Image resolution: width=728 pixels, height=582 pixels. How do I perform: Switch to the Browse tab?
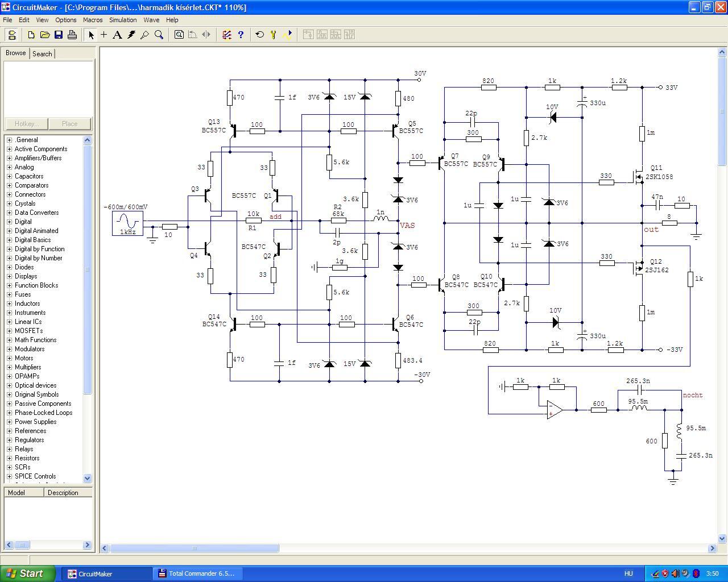click(16, 53)
